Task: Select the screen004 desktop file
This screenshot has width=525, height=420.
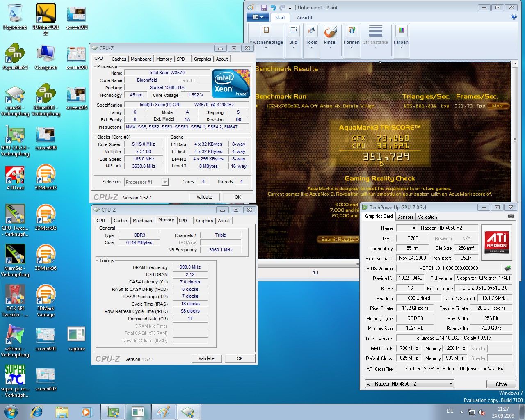Action: [77, 57]
